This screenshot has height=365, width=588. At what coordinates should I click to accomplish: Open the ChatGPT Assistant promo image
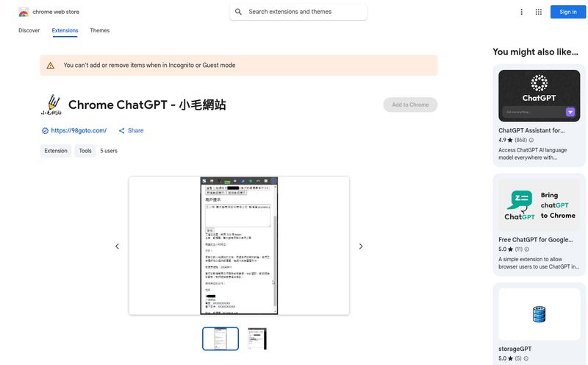point(539,96)
